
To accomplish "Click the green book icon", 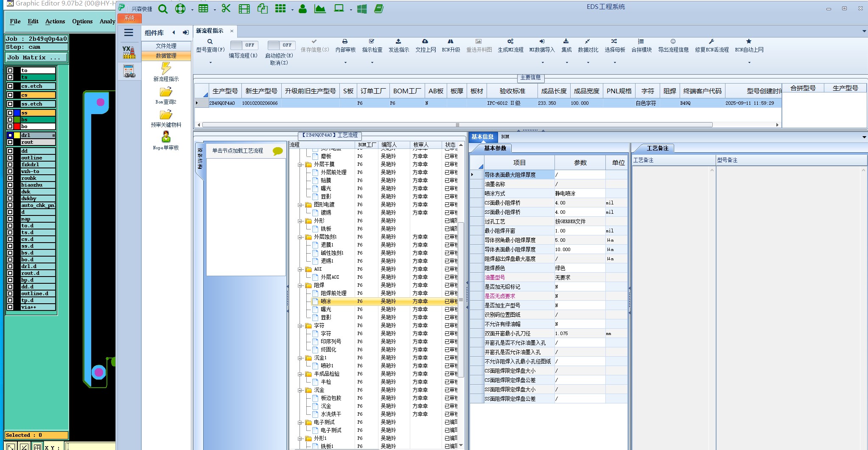I will [x=379, y=9].
